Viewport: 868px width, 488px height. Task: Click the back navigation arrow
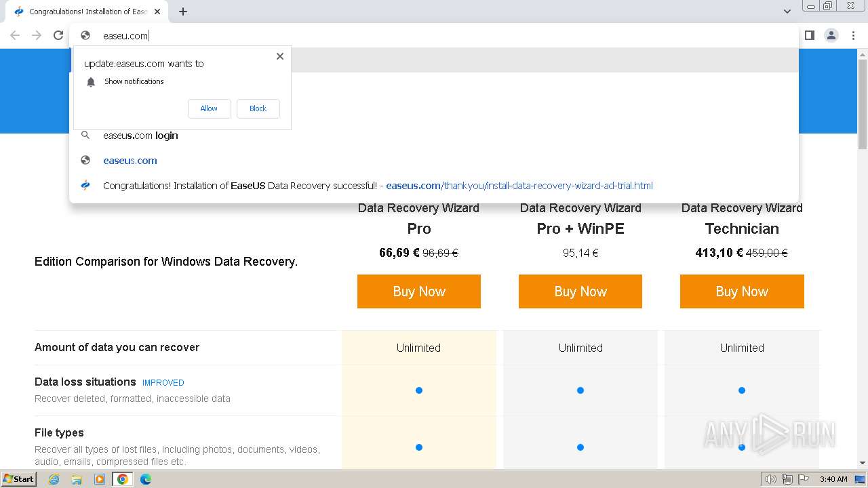pyautogui.click(x=15, y=35)
